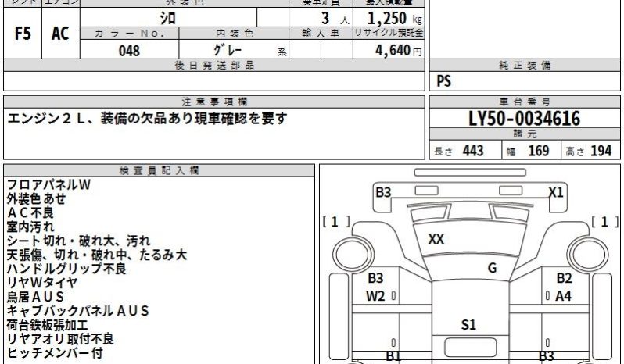Click the 注意事項欄 header

(214, 102)
